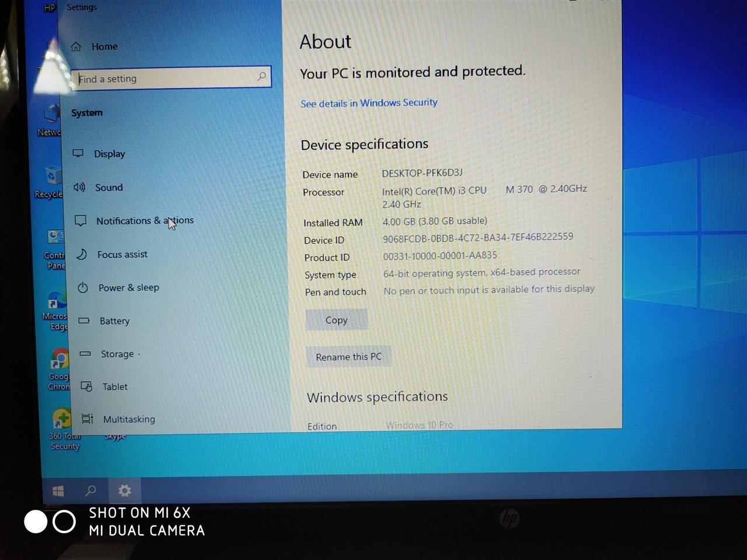
Task: Click the Pen and touch value text
Action: (x=489, y=289)
